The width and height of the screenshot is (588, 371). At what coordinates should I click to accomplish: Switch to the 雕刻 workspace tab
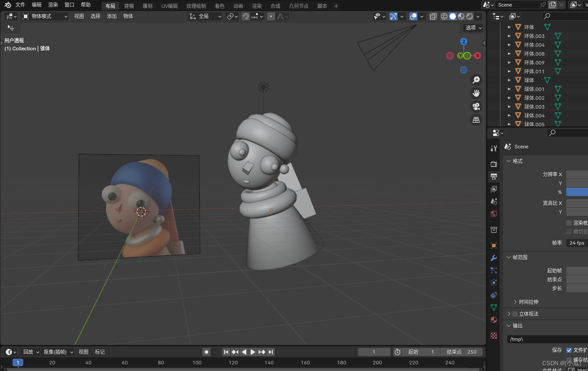point(148,6)
